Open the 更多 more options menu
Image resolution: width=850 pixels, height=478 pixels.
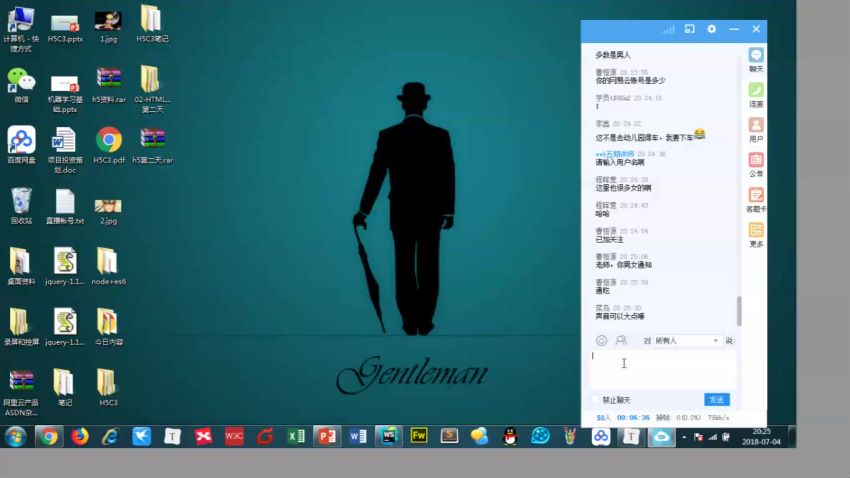pyautogui.click(x=756, y=234)
